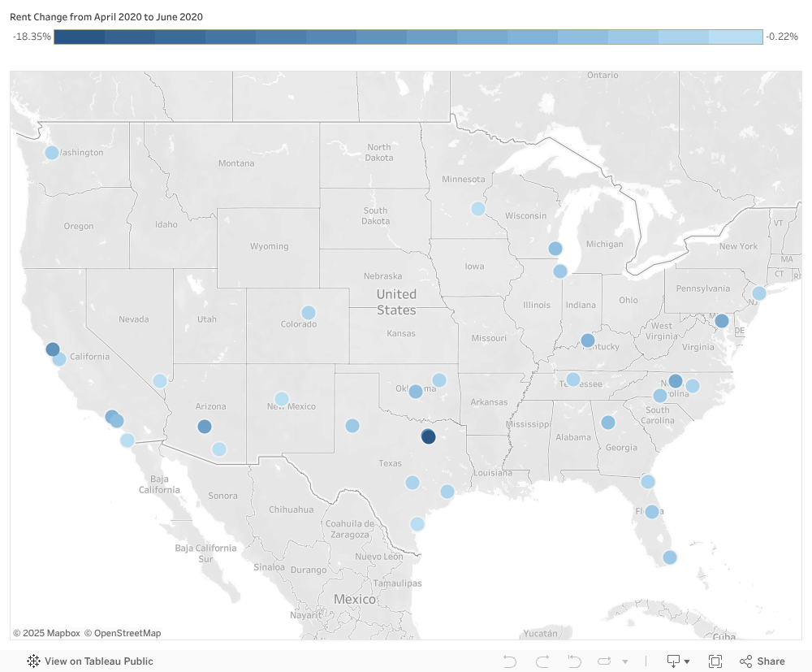
Task: Click the dark San Francisco dot
Action: click(52, 349)
